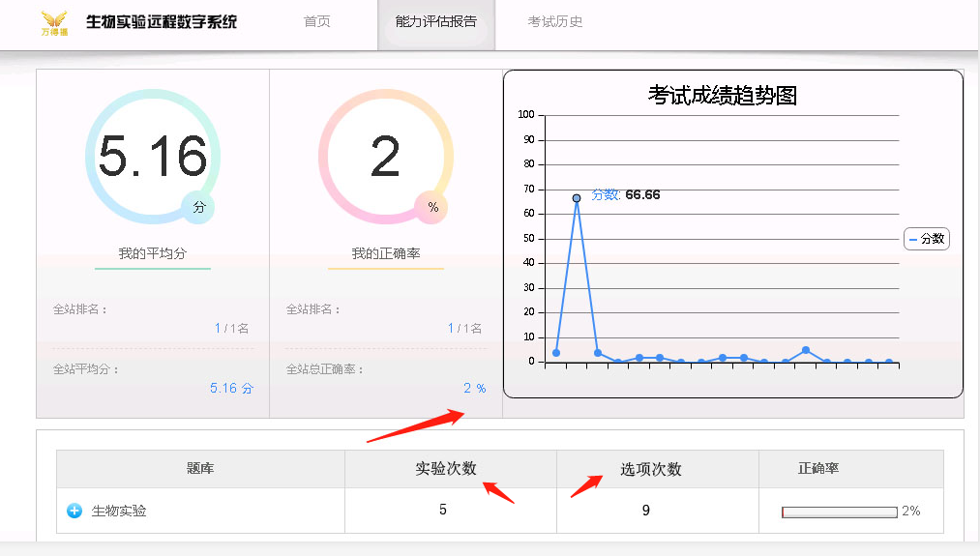Image resolution: width=980 pixels, height=556 pixels.
Task: Expand the 生物实验 row with plus icon
Action: pos(74,511)
